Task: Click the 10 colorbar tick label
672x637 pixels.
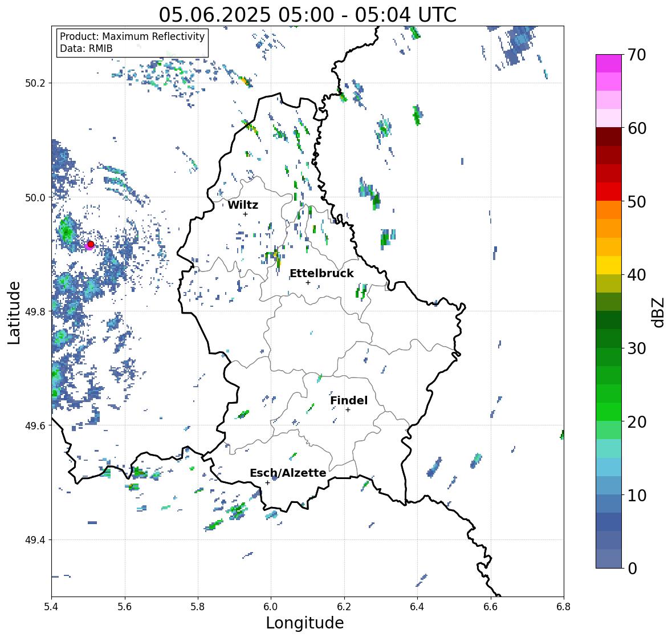Action: tap(637, 495)
